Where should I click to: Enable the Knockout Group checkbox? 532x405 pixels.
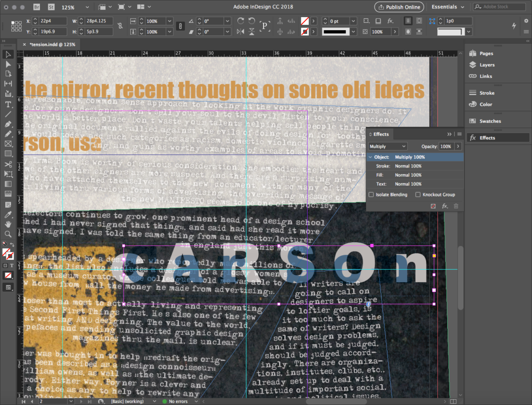coord(418,194)
